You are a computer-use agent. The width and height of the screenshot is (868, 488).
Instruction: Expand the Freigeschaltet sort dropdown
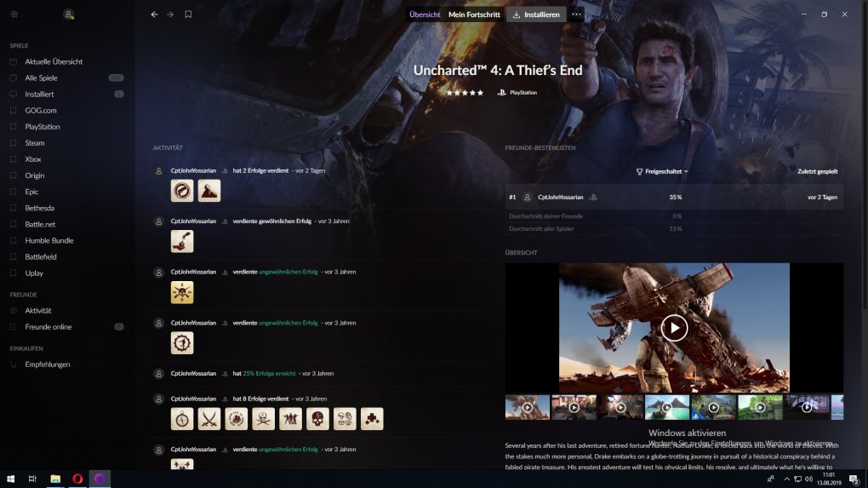(662, 172)
